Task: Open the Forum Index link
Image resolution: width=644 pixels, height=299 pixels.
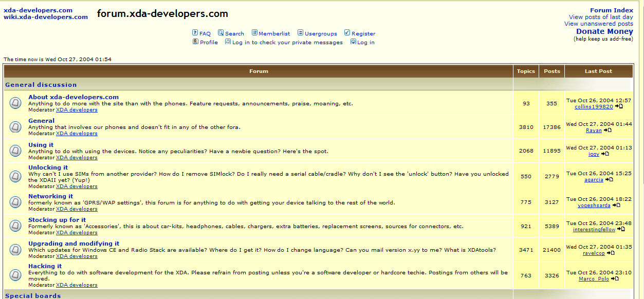Action: coord(612,10)
